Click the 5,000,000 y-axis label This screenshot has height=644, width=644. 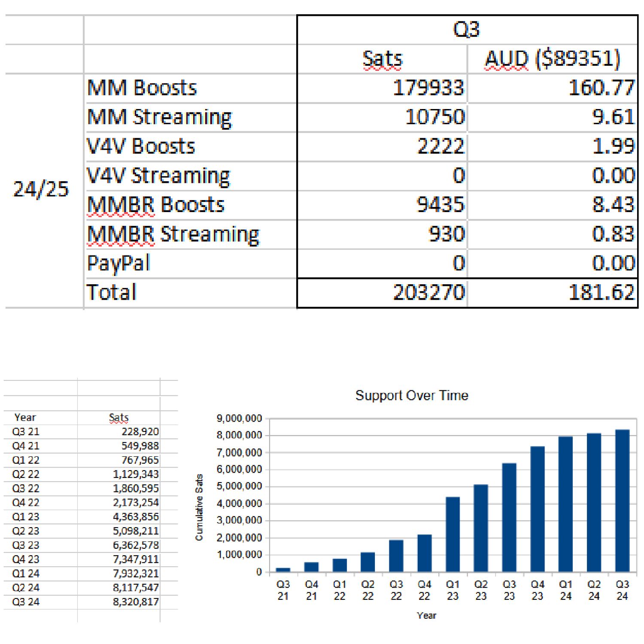point(239,486)
